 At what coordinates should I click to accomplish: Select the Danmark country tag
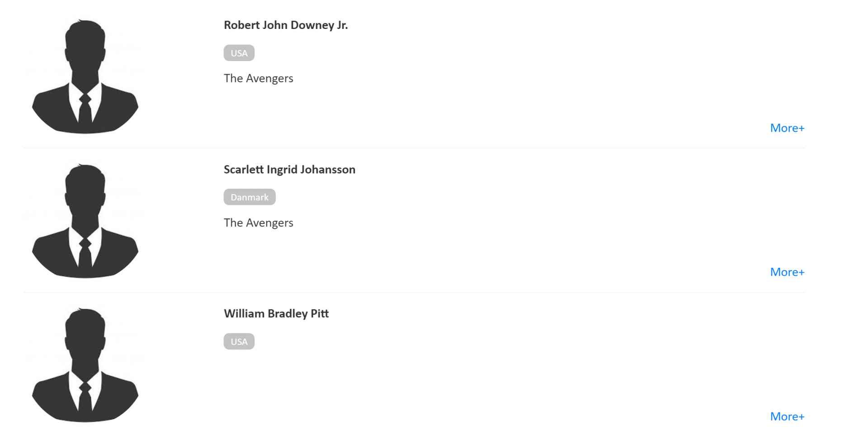click(x=250, y=197)
